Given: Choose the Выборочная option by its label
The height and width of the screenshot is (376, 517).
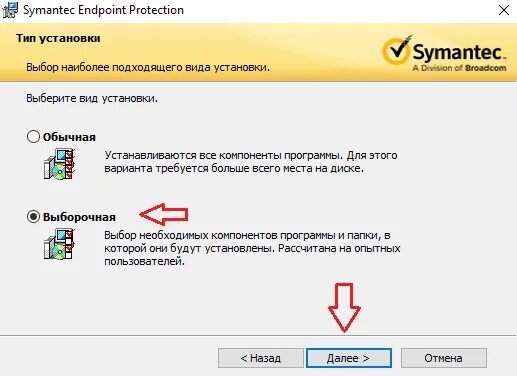Looking at the screenshot, I should (79, 217).
